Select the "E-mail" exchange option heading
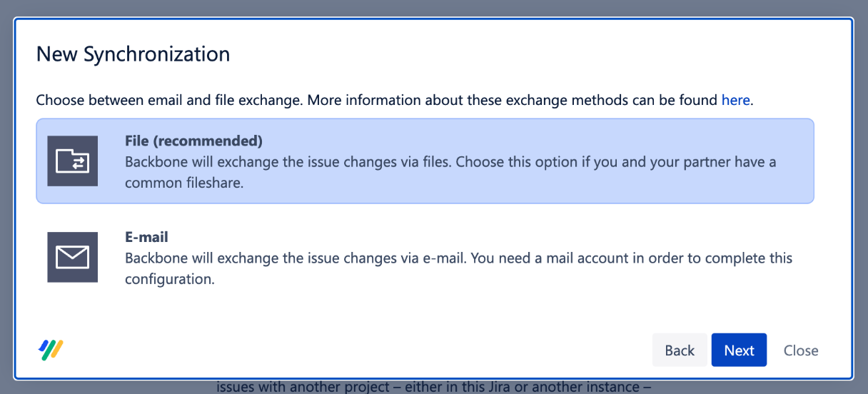The image size is (868, 394). [x=146, y=236]
